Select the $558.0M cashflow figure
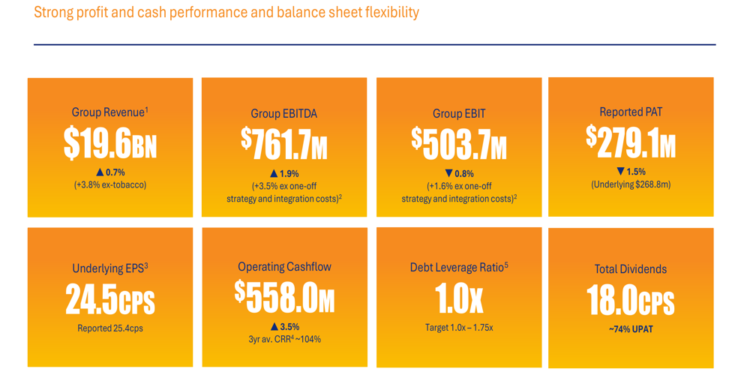 coord(284,297)
